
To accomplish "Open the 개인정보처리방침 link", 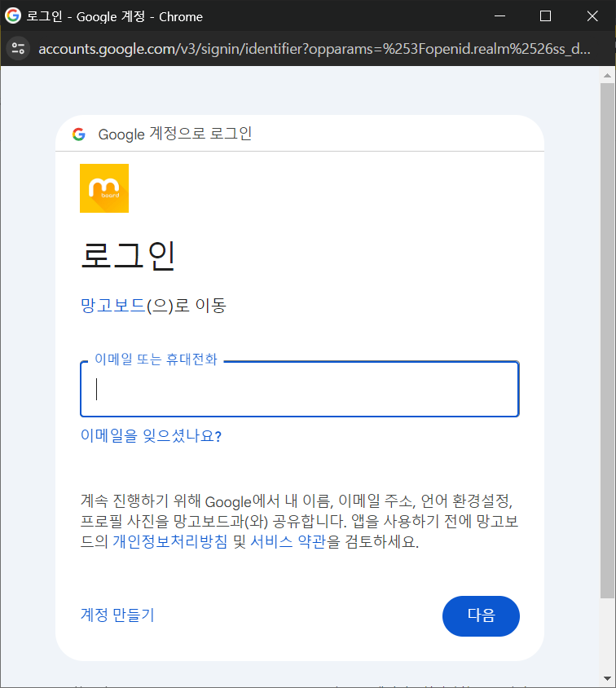I will (170, 542).
